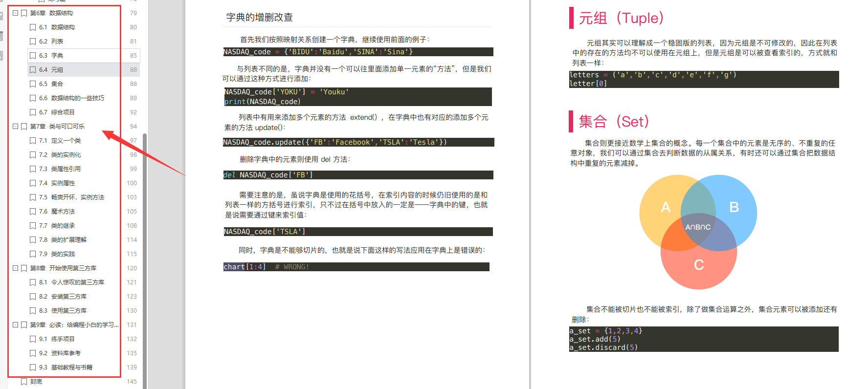Open bookmark 7.8 类的扩展理解

(x=63, y=240)
